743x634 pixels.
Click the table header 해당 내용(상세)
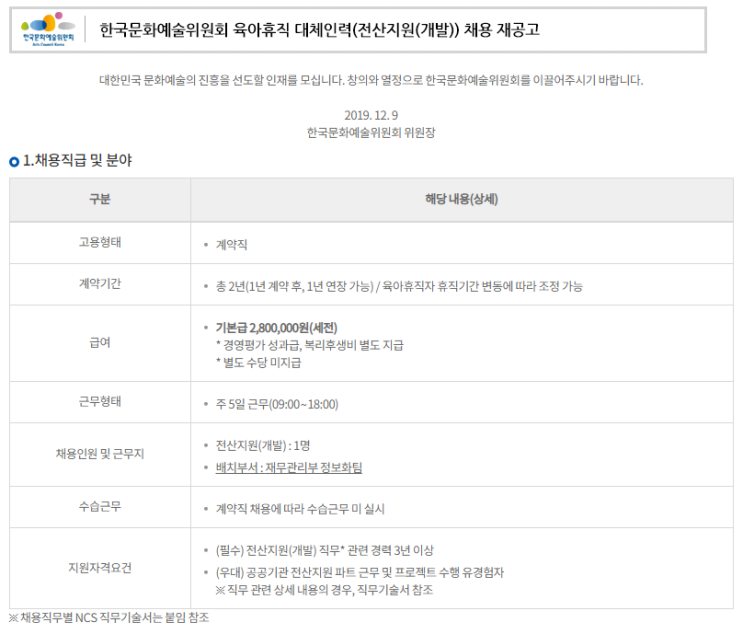point(462,199)
